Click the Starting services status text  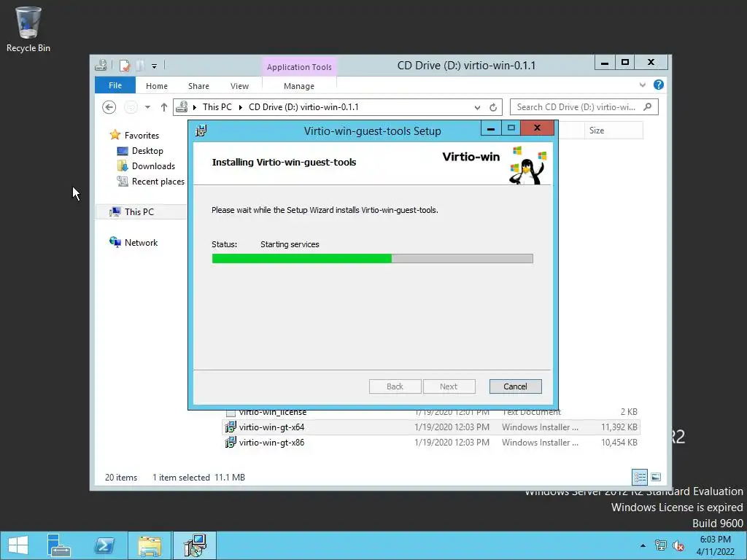[290, 244]
